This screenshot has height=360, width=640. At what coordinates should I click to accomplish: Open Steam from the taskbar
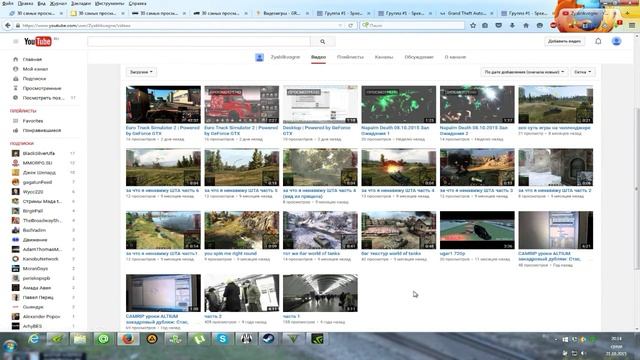[x=268, y=339]
